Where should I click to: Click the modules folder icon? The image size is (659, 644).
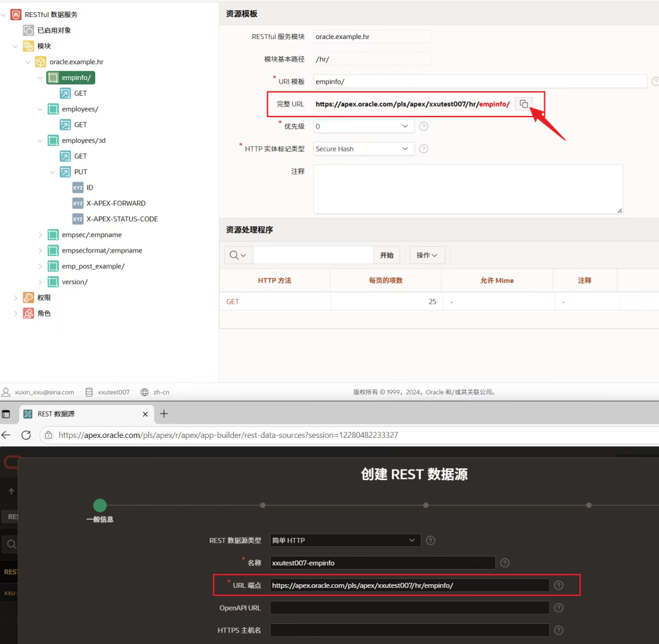click(28, 46)
